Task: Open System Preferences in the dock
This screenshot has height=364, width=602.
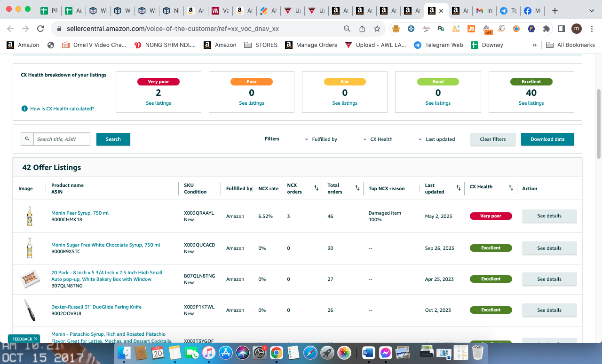Action: pyautogui.click(x=259, y=353)
